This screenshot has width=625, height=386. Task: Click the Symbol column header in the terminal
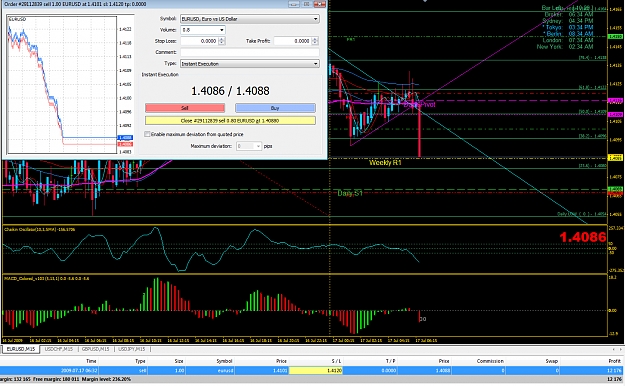[x=224, y=361]
